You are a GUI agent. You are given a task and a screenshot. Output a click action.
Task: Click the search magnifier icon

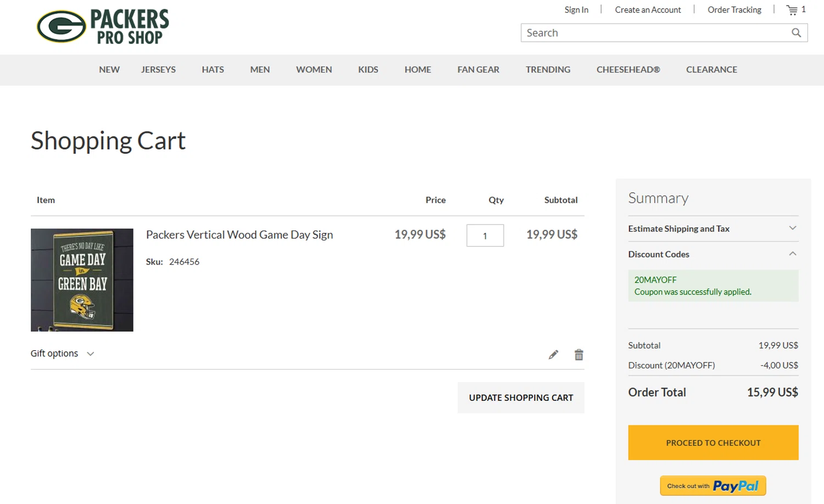click(796, 33)
